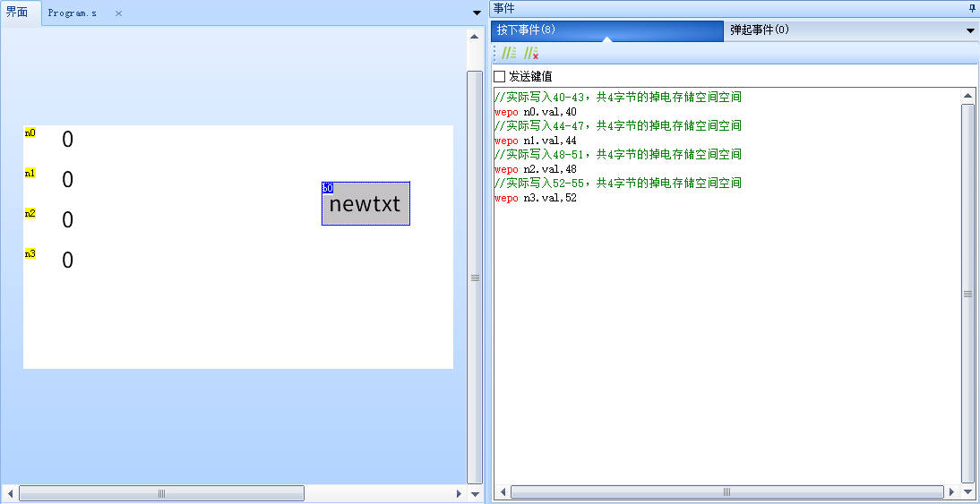Viewport: 980px width, 504px height.
Task: Select the n0 number component
Action: pos(67,139)
